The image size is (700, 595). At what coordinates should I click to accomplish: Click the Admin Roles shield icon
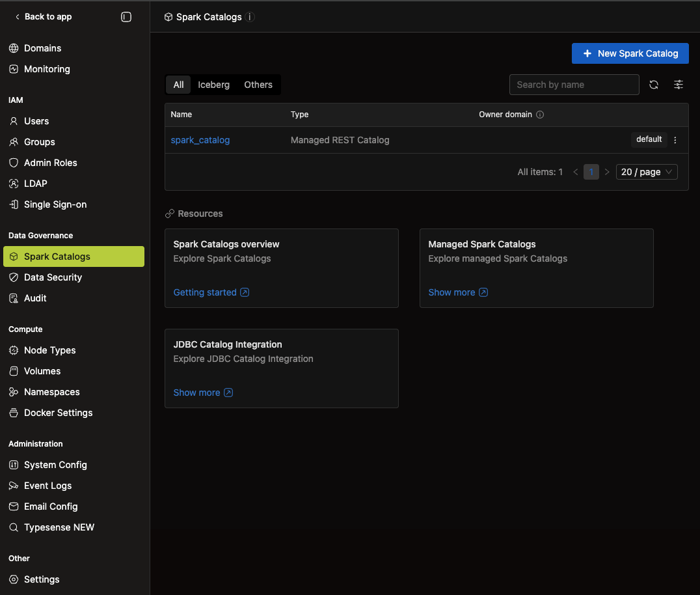14,163
